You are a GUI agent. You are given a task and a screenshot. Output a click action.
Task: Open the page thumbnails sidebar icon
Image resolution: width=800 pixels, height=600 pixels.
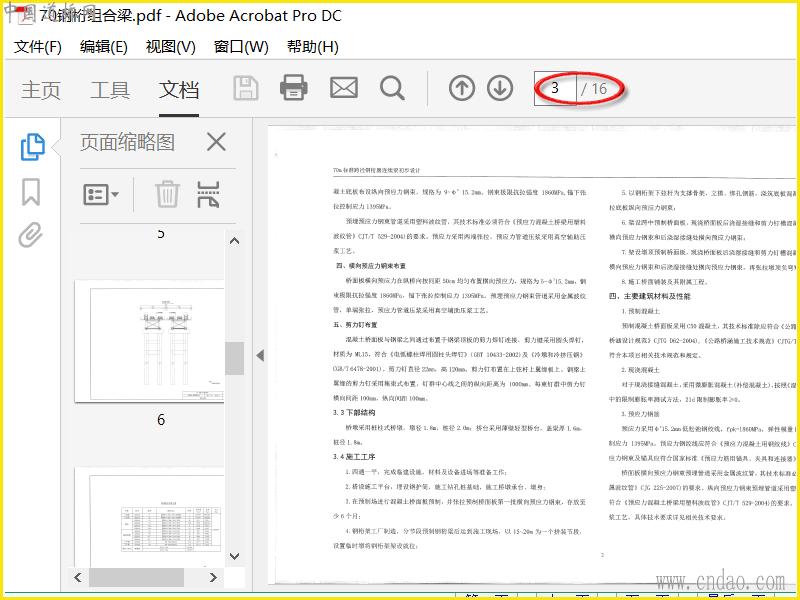[33, 147]
